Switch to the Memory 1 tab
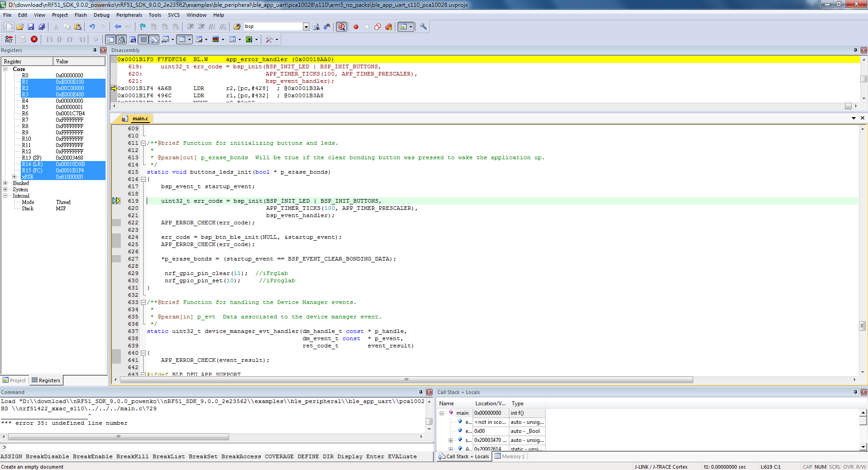The width and height of the screenshot is (868, 470). pyautogui.click(x=509, y=456)
